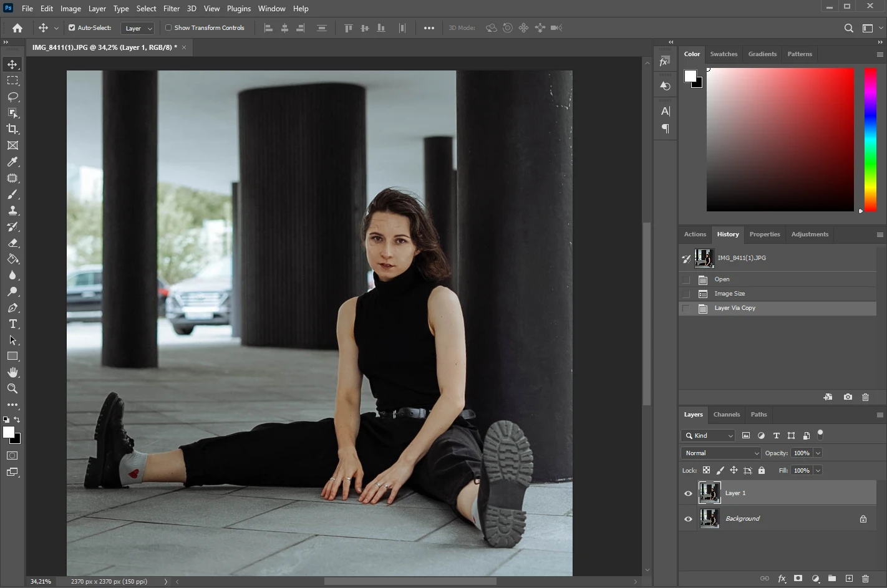This screenshot has height=588, width=887.
Task: Delete layer with Layers panel trash icon
Action: pos(865,579)
